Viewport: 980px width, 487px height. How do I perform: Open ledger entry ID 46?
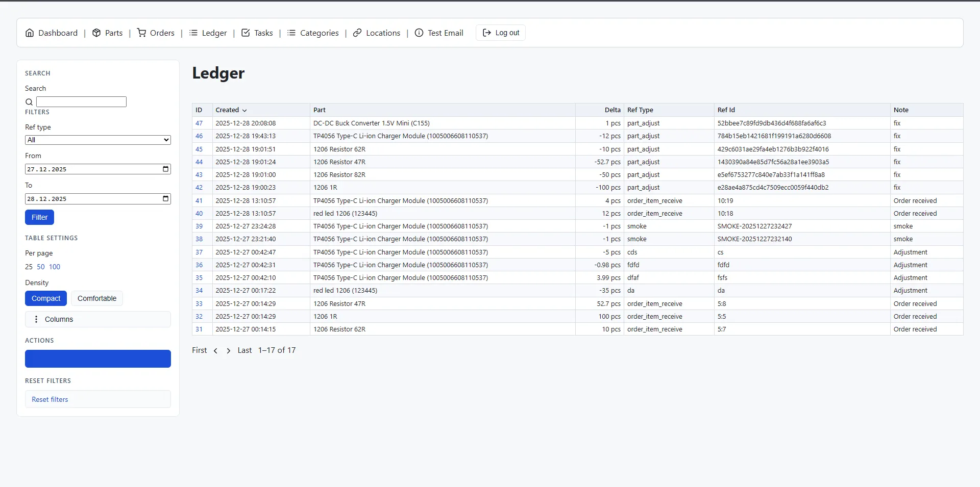coord(199,136)
